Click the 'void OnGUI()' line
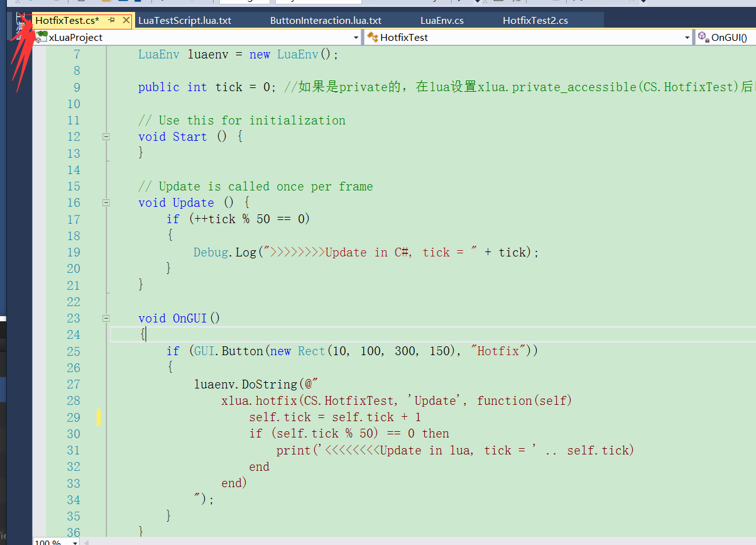 pyautogui.click(x=179, y=318)
